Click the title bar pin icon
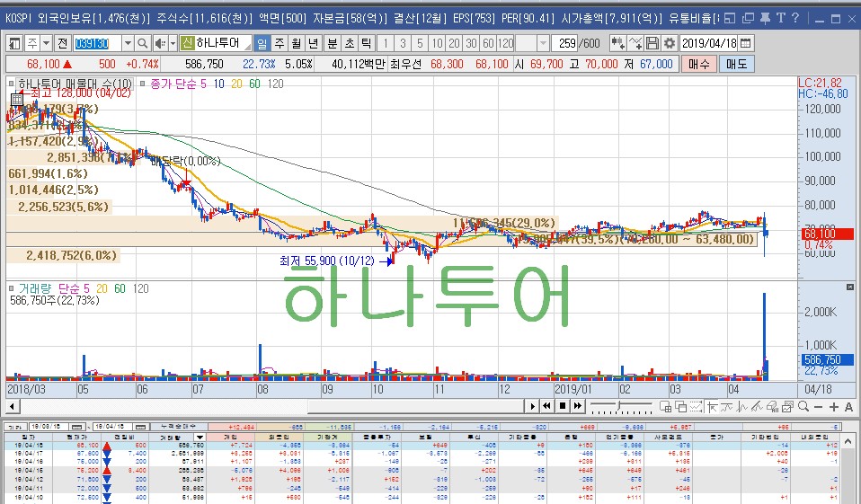Viewport: 861px width, 504px height. tap(765, 18)
